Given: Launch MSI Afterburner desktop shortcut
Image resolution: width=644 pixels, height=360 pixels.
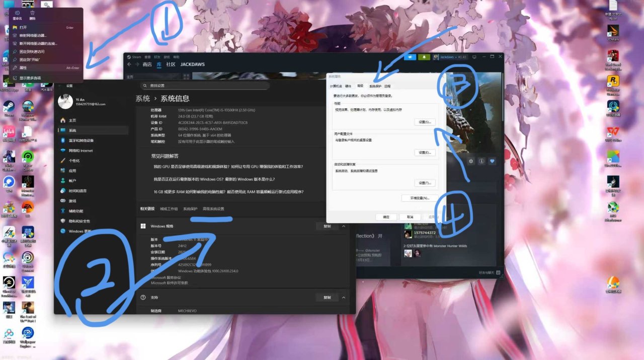Looking at the screenshot, I should coord(613,210).
